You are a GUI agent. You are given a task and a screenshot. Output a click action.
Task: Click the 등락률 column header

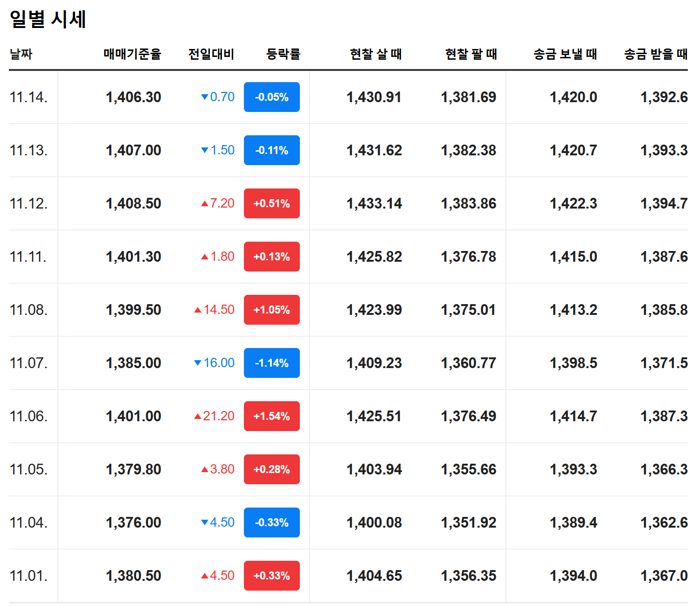pyautogui.click(x=283, y=54)
